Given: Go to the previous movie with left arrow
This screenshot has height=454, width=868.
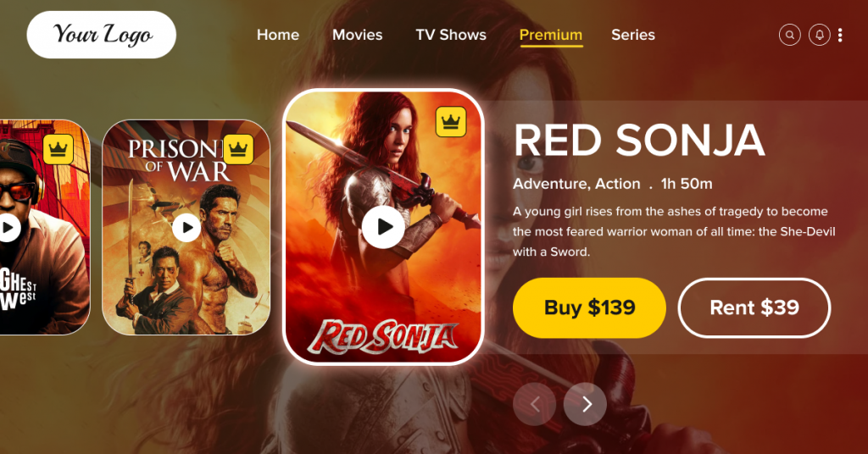Looking at the screenshot, I should click(534, 404).
